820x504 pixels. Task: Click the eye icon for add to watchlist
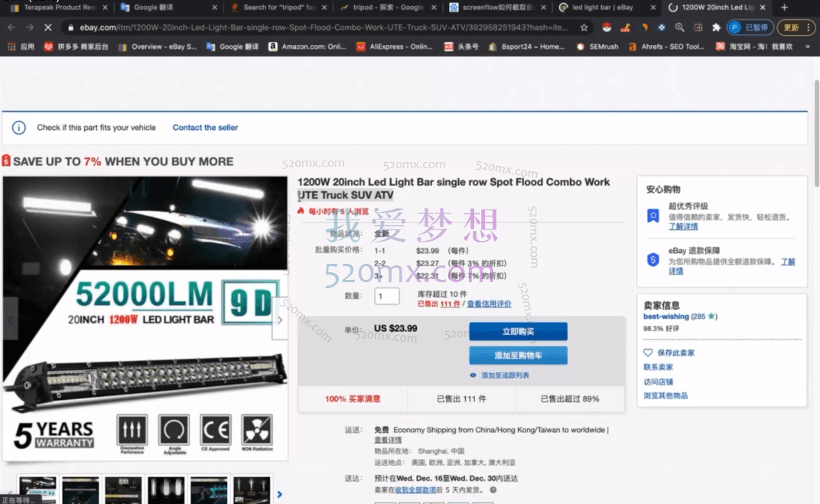click(473, 376)
